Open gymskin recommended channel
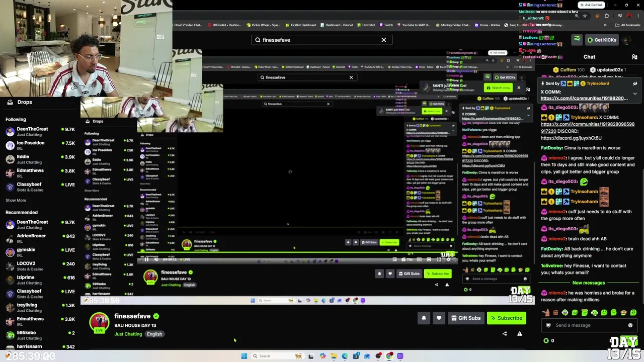The width and height of the screenshot is (644, 362). [x=40, y=252]
